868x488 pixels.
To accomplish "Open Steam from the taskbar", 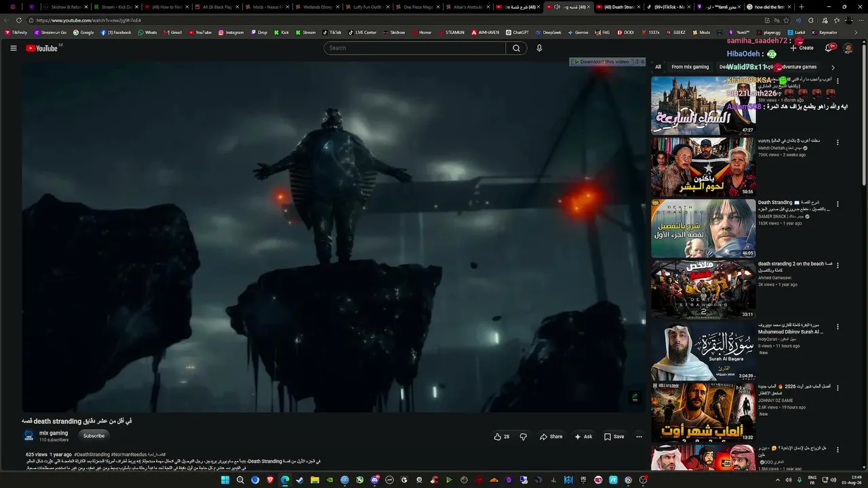I will click(x=300, y=480).
